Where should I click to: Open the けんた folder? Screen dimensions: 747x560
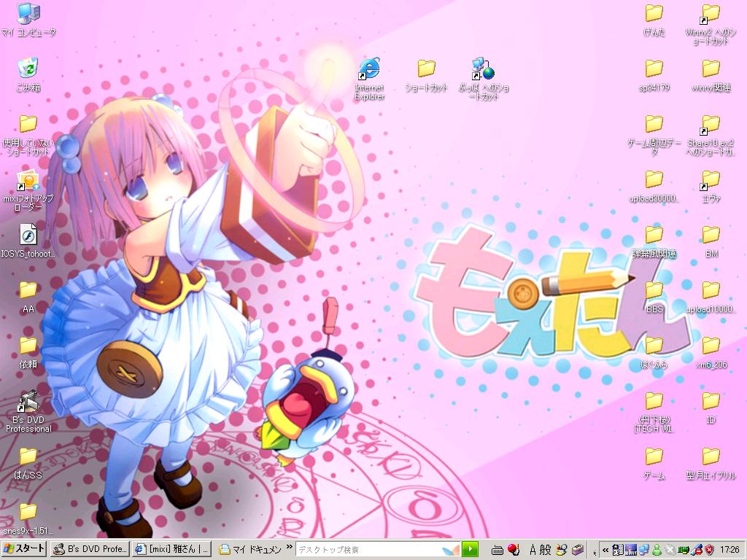coord(654,20)
